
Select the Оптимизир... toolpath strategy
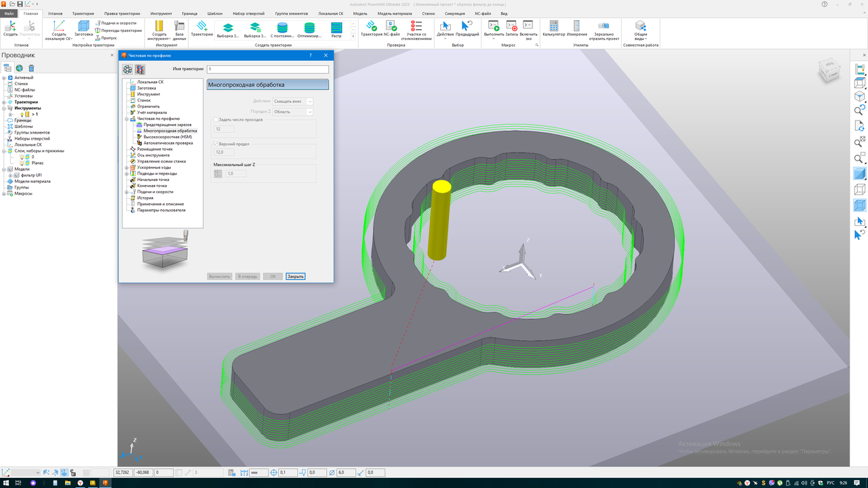[x=309, y=29]
